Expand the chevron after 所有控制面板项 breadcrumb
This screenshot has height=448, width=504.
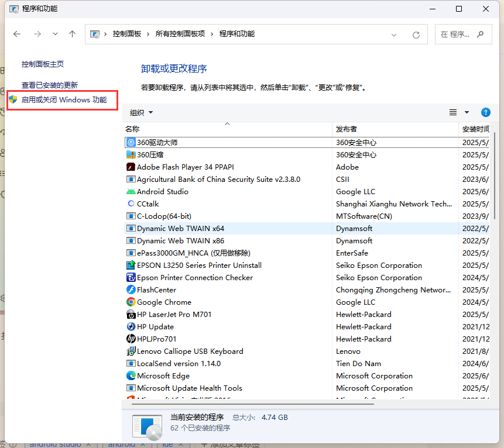(212, 34)
